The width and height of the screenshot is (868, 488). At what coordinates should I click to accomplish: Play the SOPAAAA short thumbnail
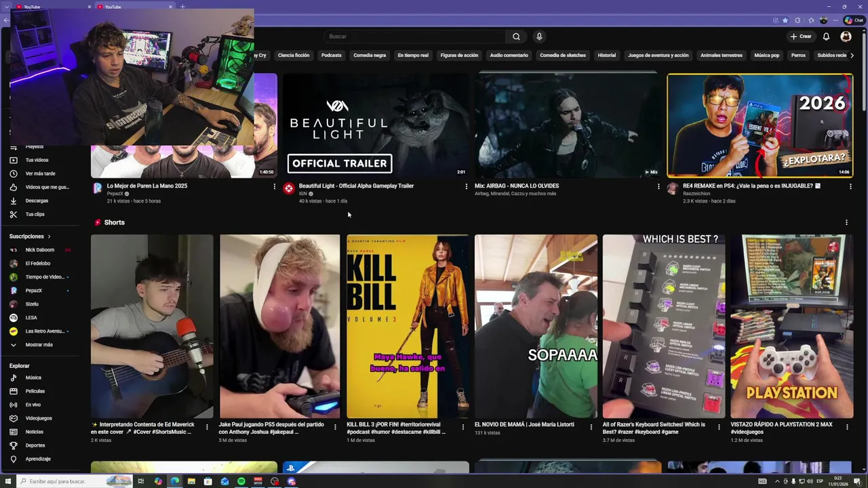pos(536,327)
